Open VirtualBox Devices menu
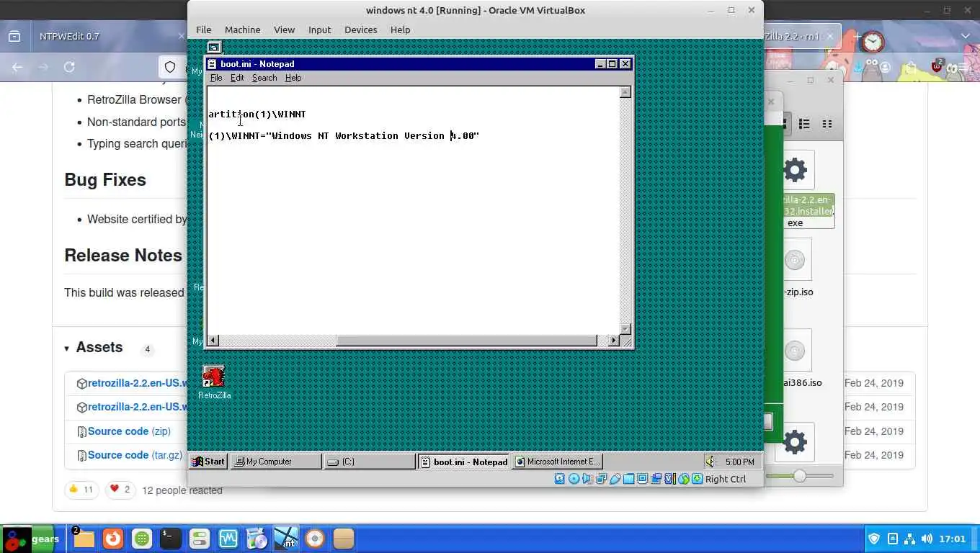The image size is (980, 553). point(360,30)
